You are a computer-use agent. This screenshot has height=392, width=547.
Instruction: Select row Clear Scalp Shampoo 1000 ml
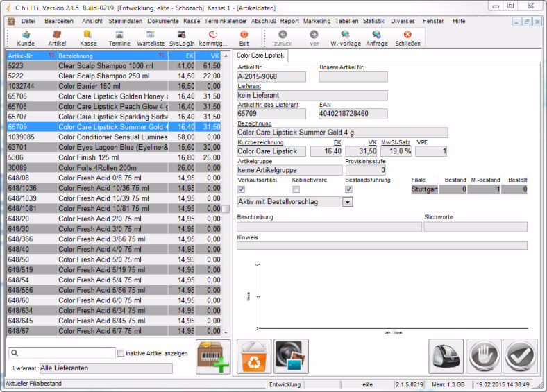tap(114, 66)
